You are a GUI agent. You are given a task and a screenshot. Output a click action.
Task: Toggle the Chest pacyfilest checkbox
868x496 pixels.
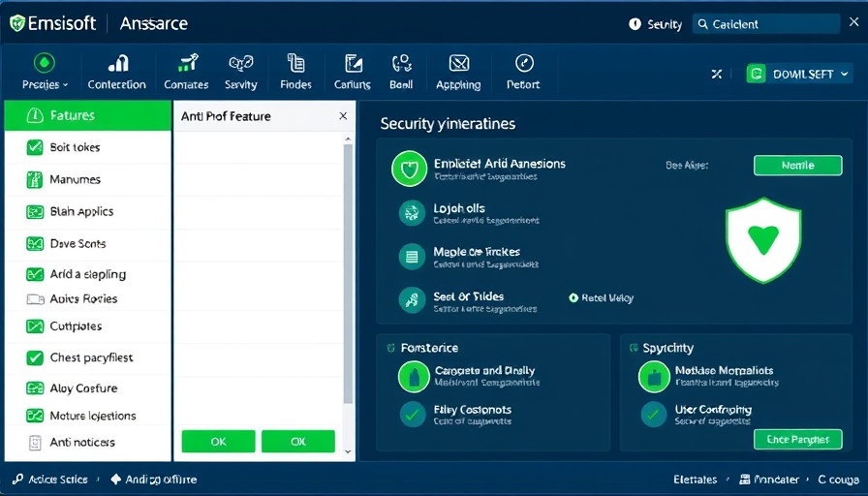[x=35, y=357]
